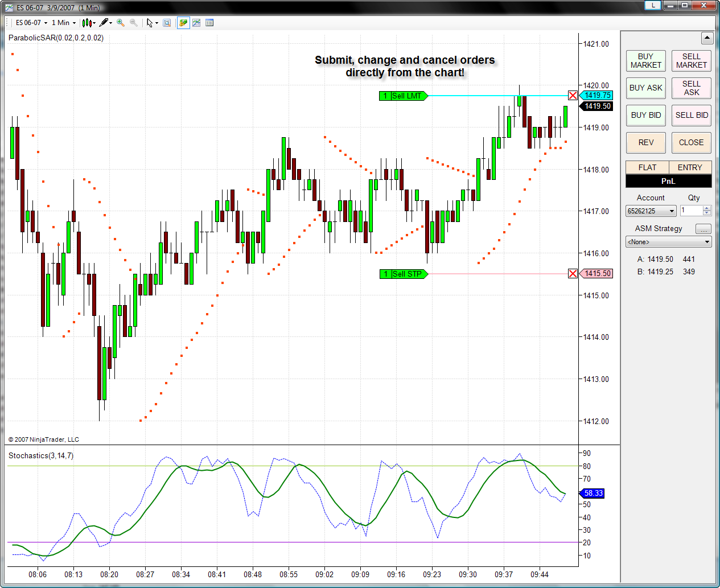Screen dimensions: 720x588
Task: Toggle the chart trader panel icon
Action: tap(183, 23)
